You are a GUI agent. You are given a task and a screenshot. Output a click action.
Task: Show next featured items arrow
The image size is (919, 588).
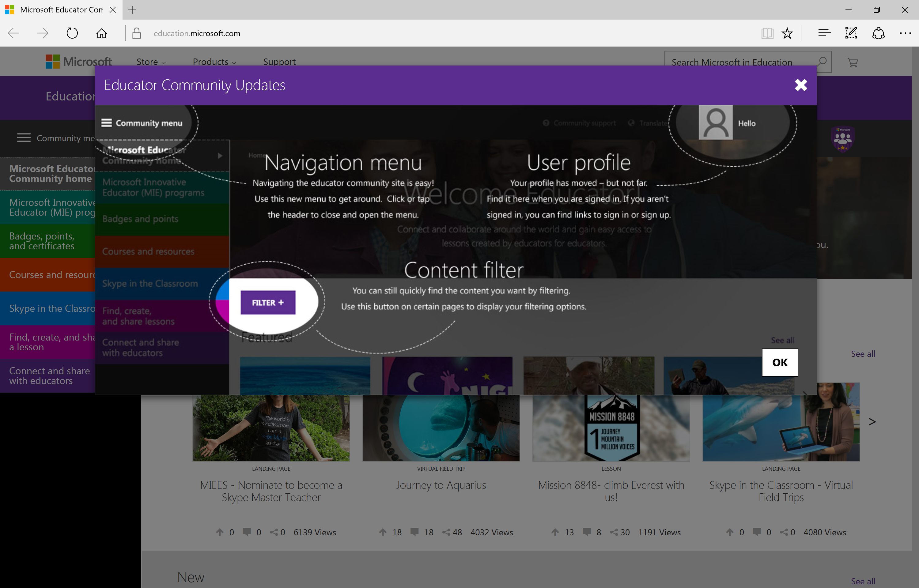tap(872, 421)
